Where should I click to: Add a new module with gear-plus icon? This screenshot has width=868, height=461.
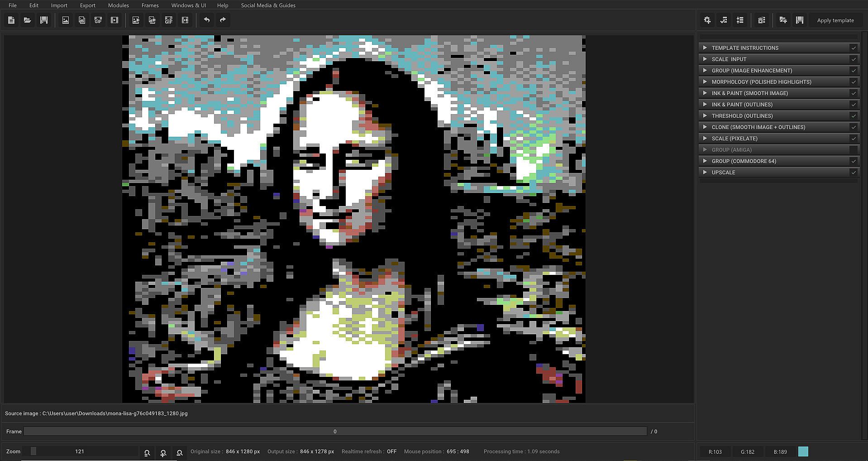[707, 20]
